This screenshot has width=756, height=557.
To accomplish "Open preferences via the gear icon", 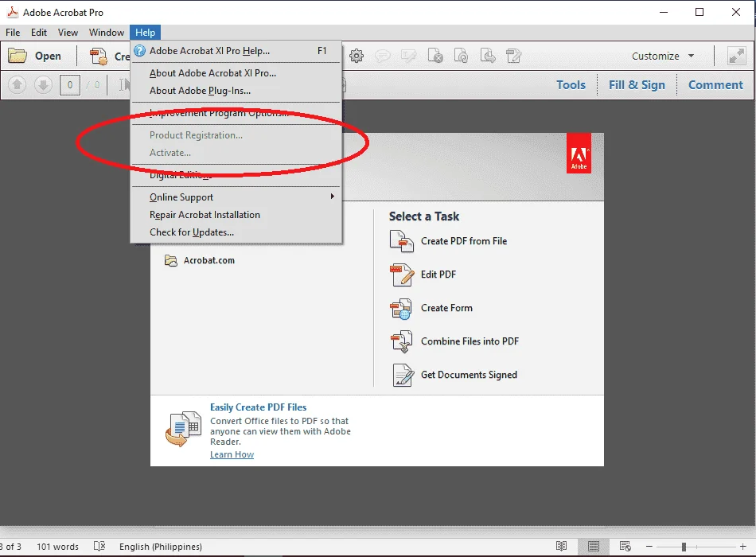I will [357, 56].
